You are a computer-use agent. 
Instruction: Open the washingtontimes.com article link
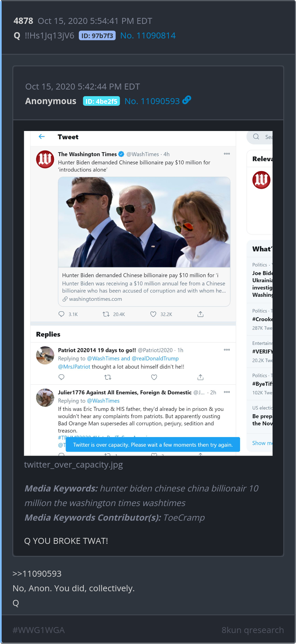(x=95, y=299)
